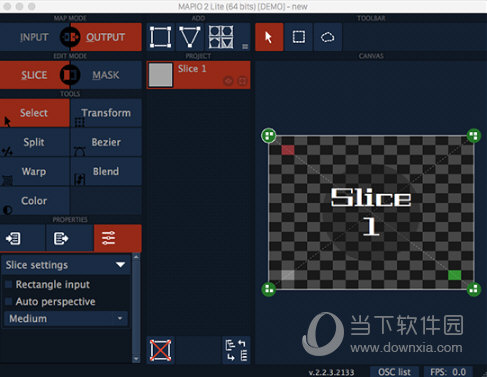This screenshot has height=377, width=487.
Task: Activate the Color tool
Action: point(35,201)
